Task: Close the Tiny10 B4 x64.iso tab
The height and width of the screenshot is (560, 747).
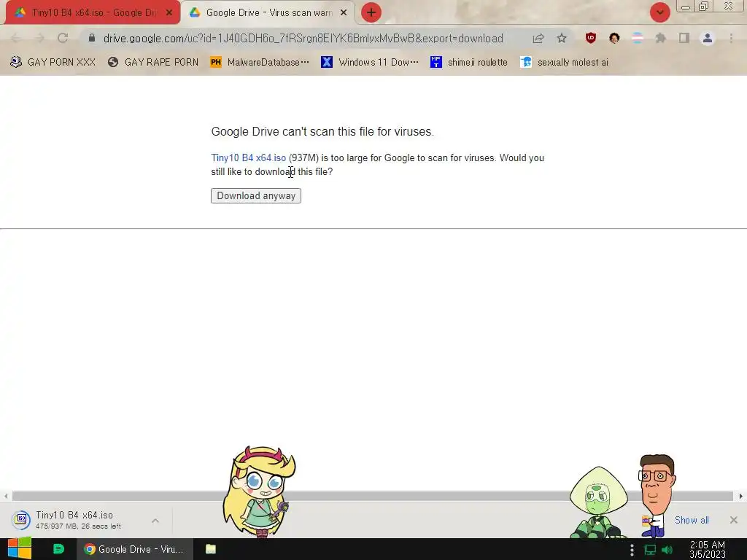Action: pos(169,13)
